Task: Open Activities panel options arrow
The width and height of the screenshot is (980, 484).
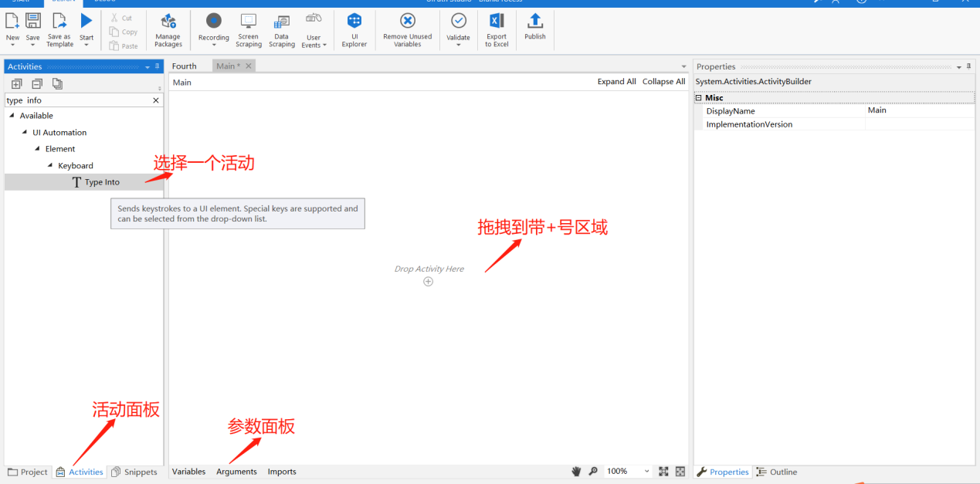Action: (148, 67)
